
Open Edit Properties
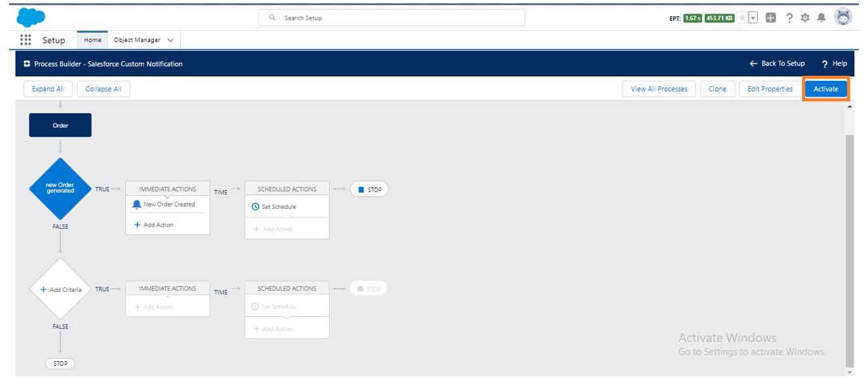(x=770, y=89)
